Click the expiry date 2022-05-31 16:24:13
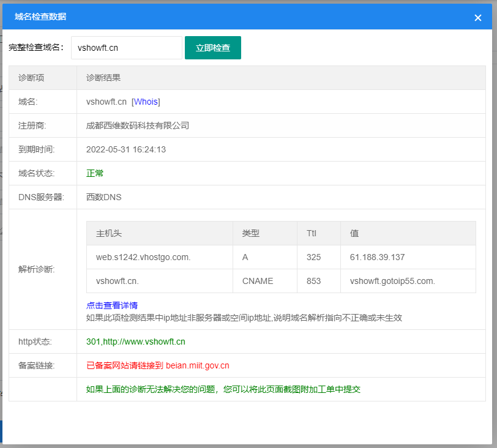This screenshot has width=497, height=448. point(126,149)
